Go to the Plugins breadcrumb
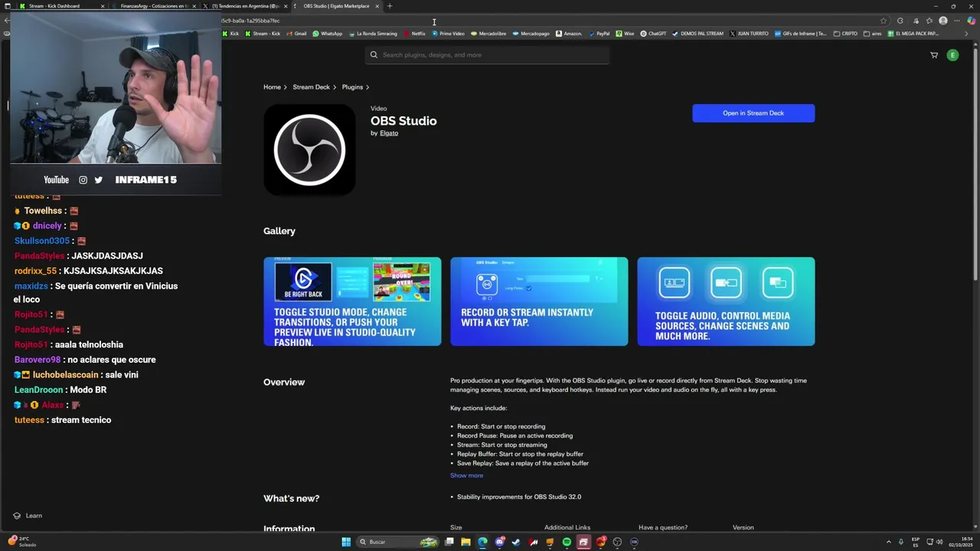 (x=352, y=87)
